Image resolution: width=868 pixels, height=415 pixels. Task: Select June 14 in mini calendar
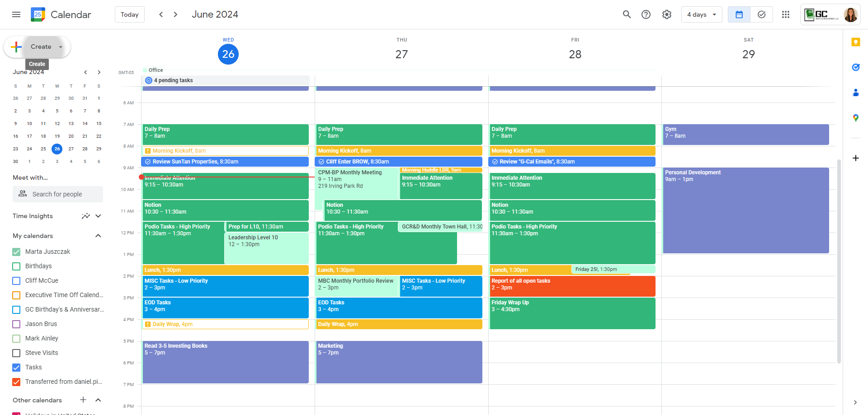(x=85, y=123)
